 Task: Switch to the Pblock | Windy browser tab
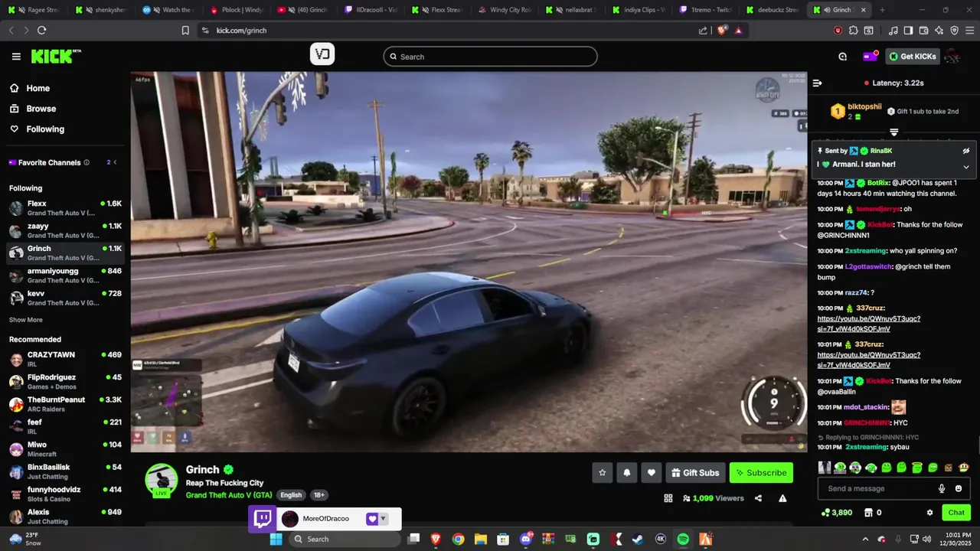(x=237, y=10)
